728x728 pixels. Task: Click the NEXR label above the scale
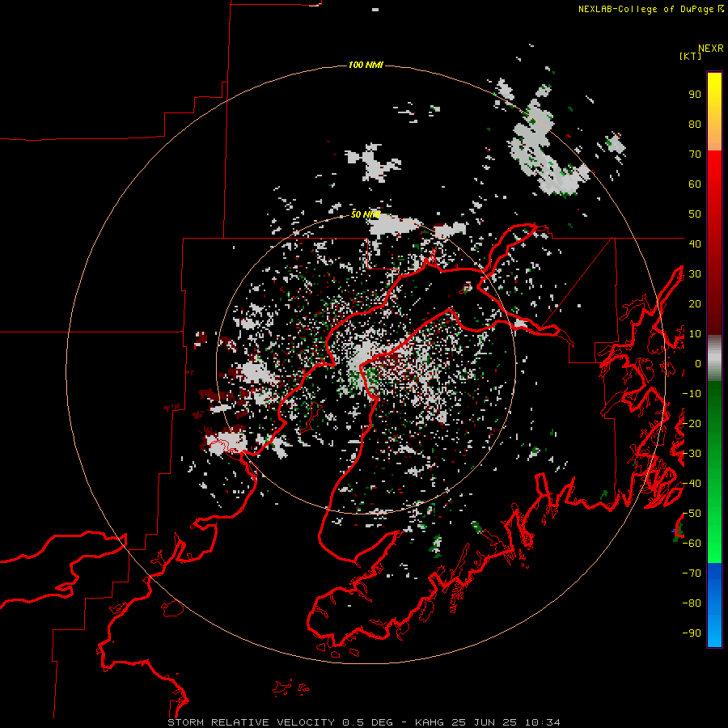(711, 49)
